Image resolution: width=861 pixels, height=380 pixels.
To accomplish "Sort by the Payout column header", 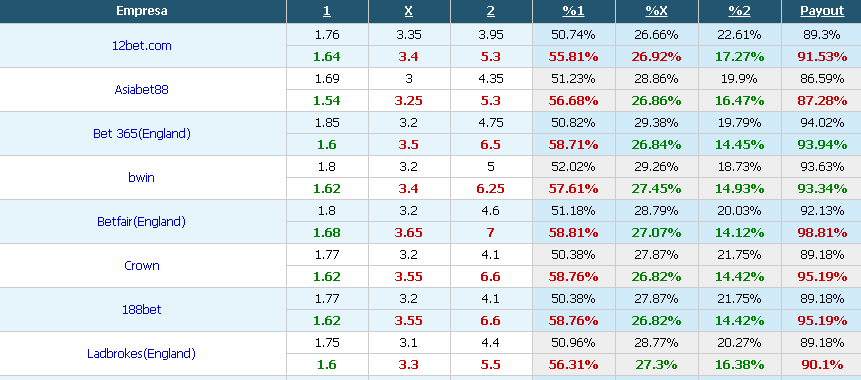I will [822, 11].
